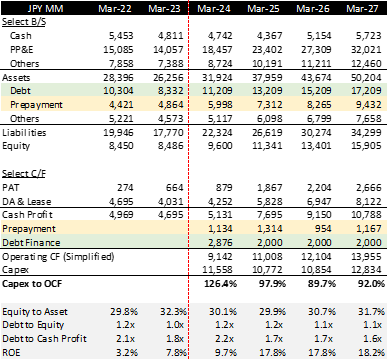This screenshot has width=388, height=360.
Task: Click the Mar-22 column header
Action: coord(115,8)
